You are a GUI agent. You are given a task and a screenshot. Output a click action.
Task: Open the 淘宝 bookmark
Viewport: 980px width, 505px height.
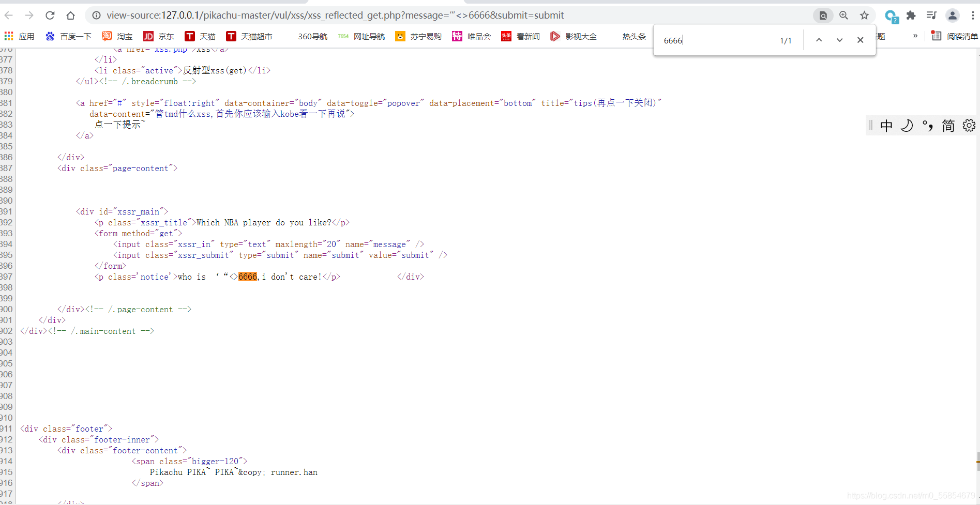point(117,36)
